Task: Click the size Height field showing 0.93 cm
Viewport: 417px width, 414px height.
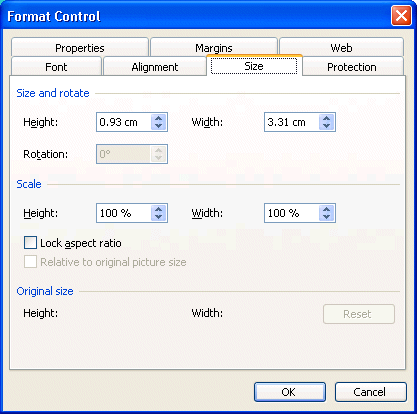Action: 124,122
